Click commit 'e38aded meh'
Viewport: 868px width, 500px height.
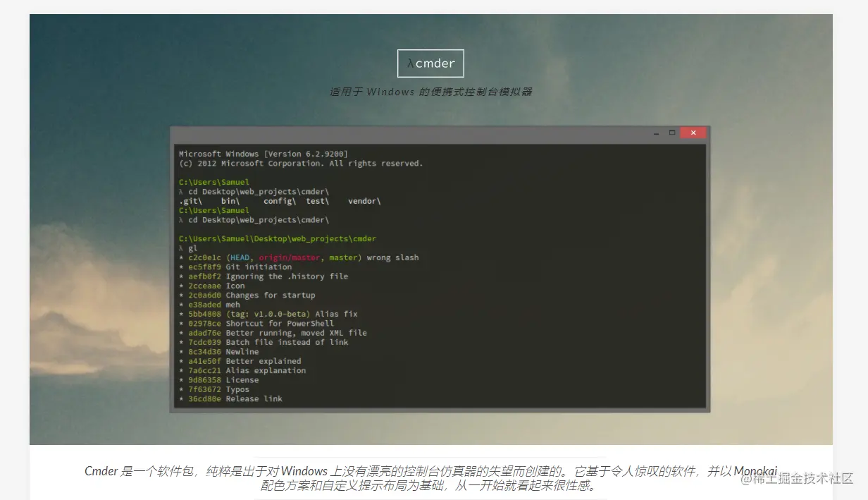click(209, 305)
